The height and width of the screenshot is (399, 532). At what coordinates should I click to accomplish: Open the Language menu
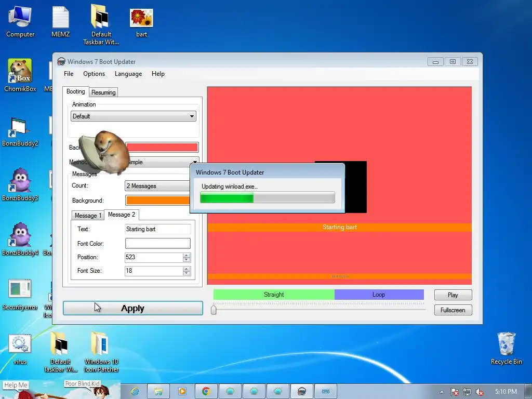coord(128,74)
